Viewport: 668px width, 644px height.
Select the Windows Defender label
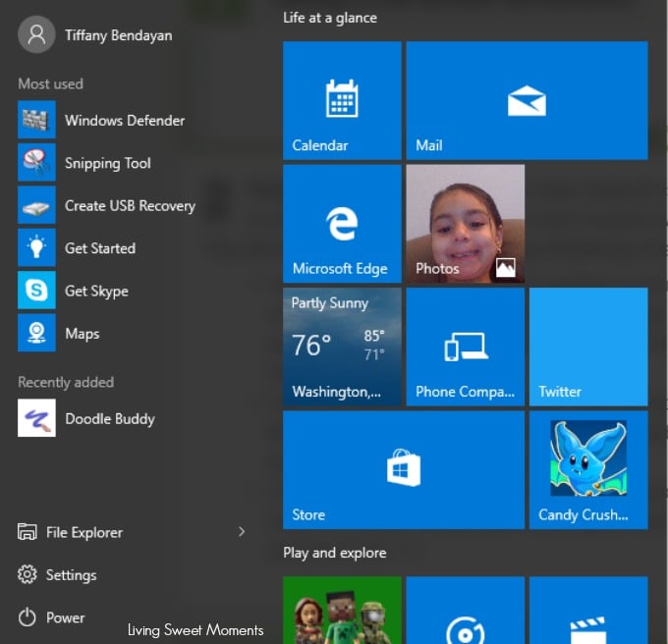125,121
